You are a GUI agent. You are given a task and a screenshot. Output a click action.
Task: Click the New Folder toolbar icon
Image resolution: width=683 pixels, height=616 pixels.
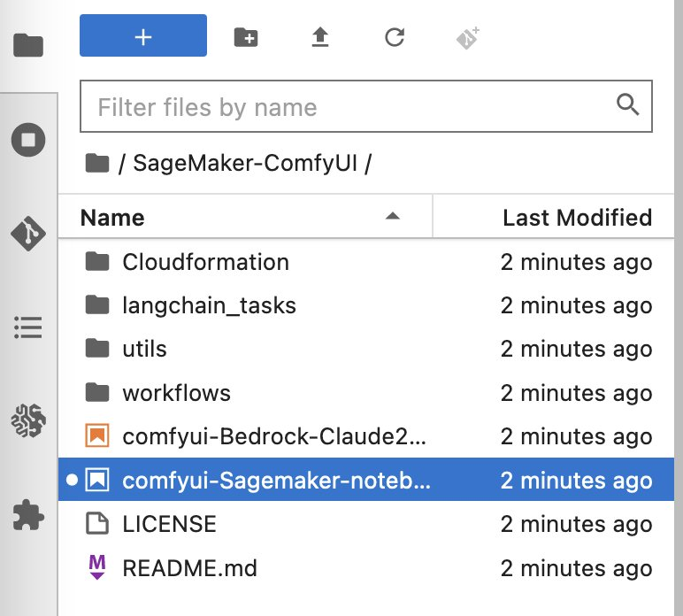246,37
